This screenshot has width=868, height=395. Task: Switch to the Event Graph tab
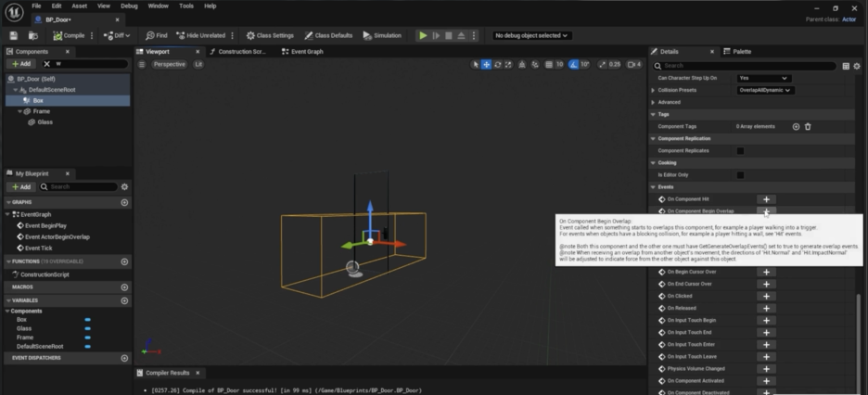(302, 51)
